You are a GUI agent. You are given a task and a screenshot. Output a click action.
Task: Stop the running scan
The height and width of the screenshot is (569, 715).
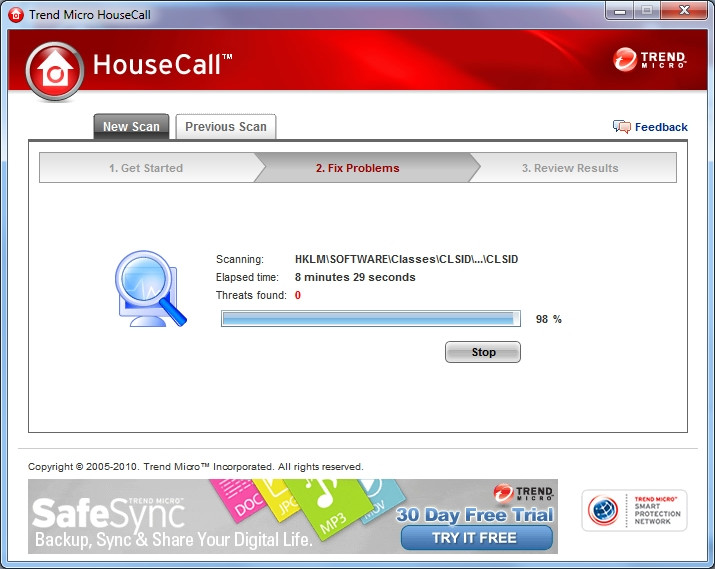[483, 352]
